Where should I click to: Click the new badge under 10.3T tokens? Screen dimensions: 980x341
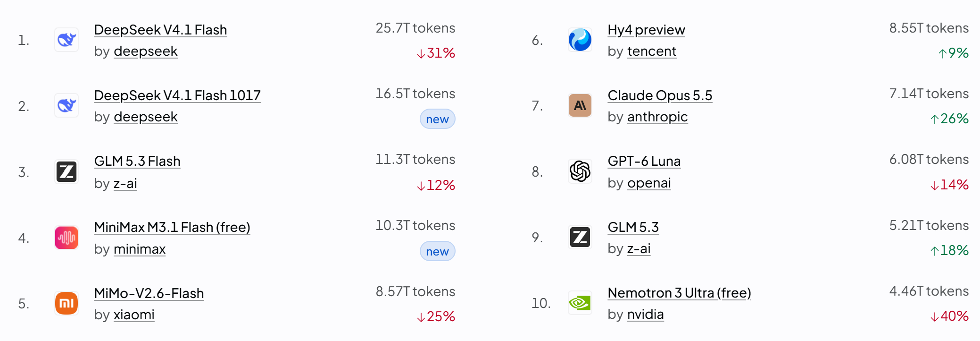click(438, 251)
